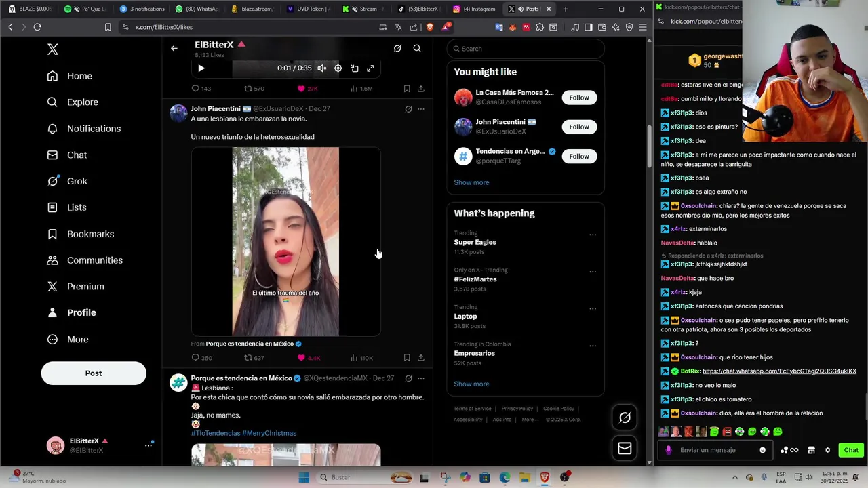Open the BotRix WhatsApp chat link

779,371
